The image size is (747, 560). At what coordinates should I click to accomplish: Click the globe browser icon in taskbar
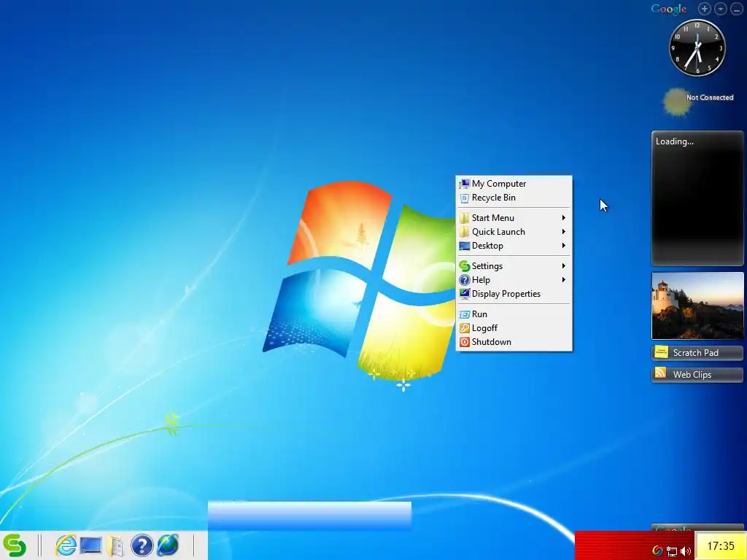tap(168, 545)
